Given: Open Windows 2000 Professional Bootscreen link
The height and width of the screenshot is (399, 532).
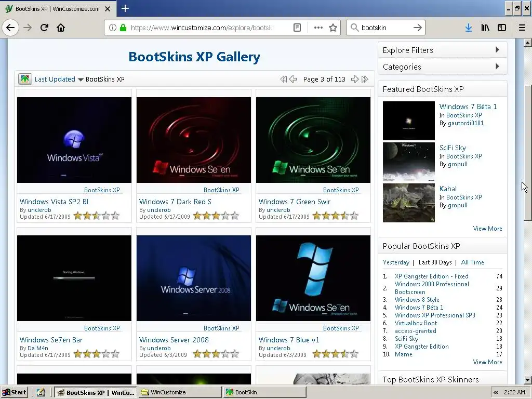Looking at the screenshot, I should [x=432, y=288].
